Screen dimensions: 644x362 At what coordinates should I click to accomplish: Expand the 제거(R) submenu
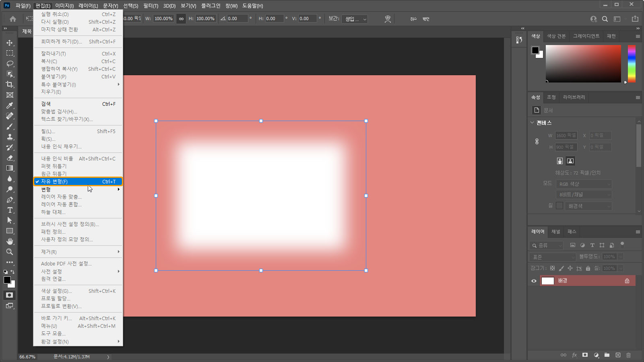click(78, 252)
